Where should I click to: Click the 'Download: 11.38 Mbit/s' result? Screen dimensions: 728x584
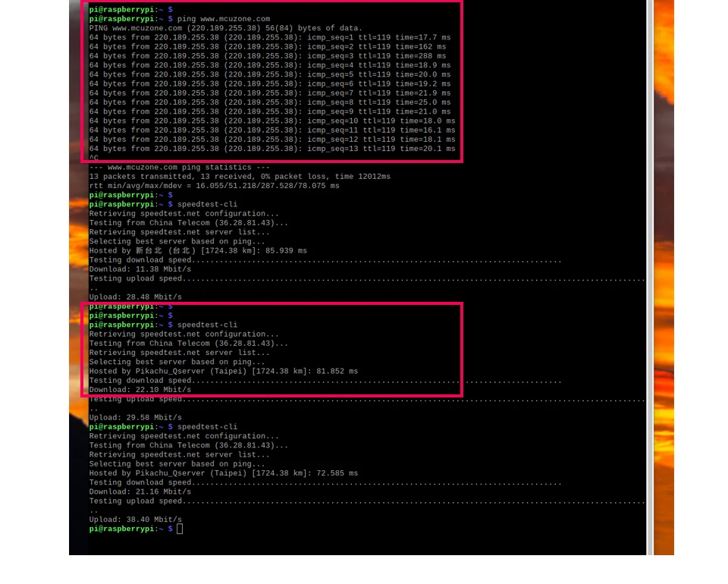[x=140, y=269]
